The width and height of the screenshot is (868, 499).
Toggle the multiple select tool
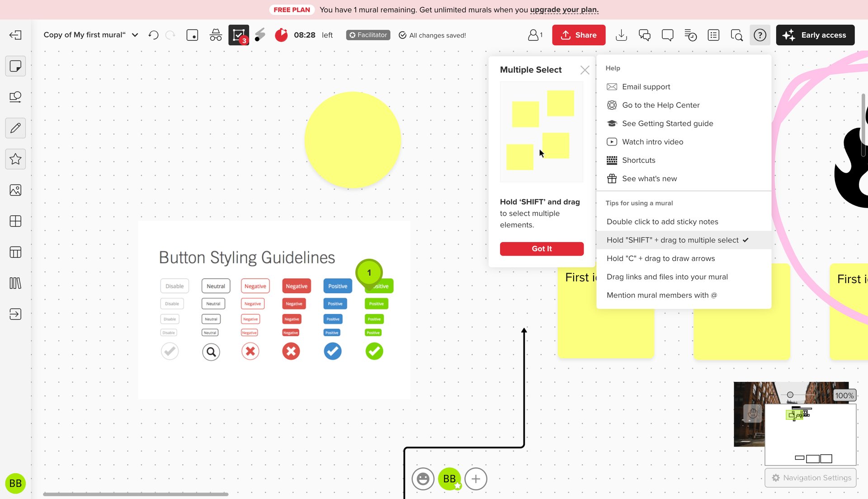238,34
